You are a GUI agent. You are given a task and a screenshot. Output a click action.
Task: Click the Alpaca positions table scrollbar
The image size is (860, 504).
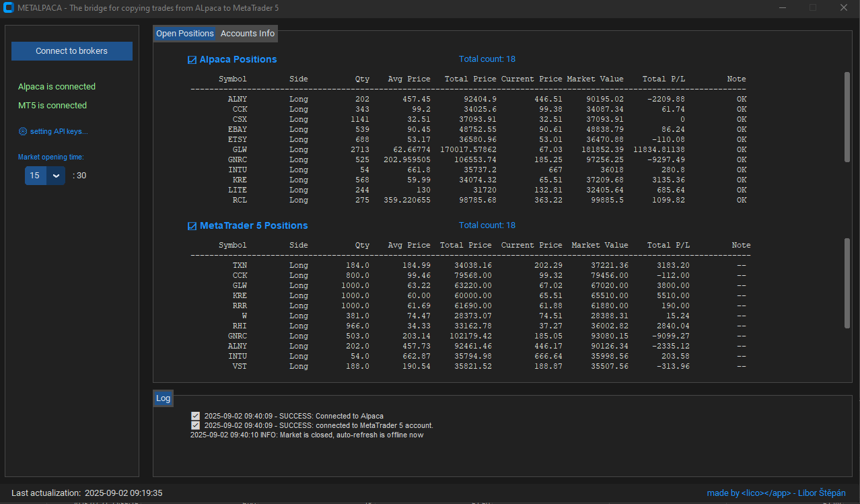tap(847, 116)
